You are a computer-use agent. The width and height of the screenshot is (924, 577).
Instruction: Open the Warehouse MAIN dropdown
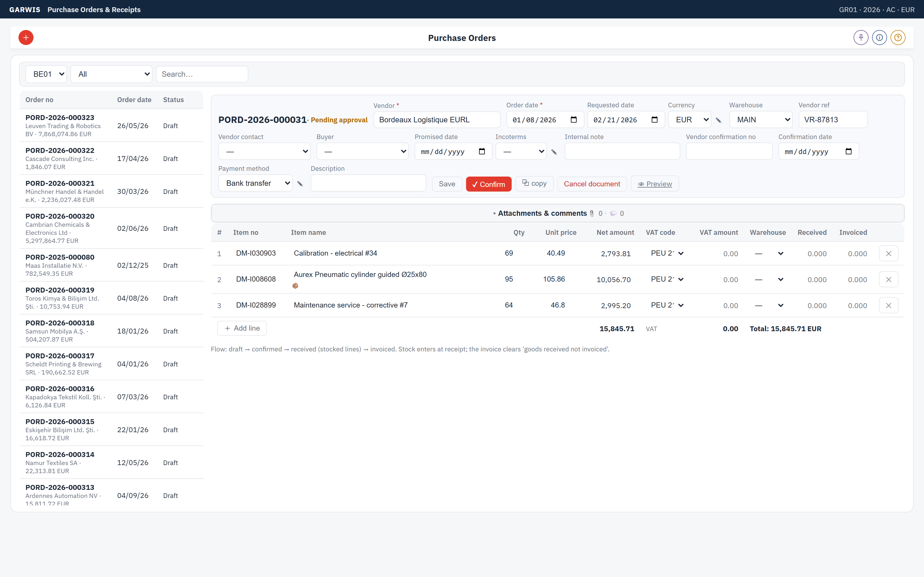pos(761,120)
